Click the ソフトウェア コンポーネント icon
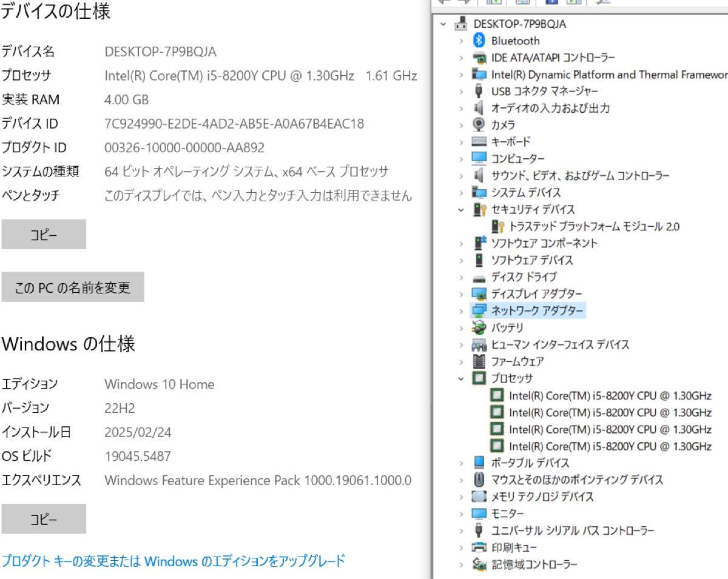728x579 pixels. coord(479,243)
